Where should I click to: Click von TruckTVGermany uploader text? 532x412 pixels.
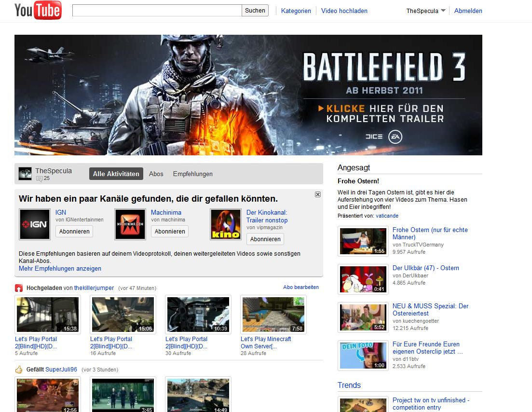pyautogui.click(x=418, y=245)
